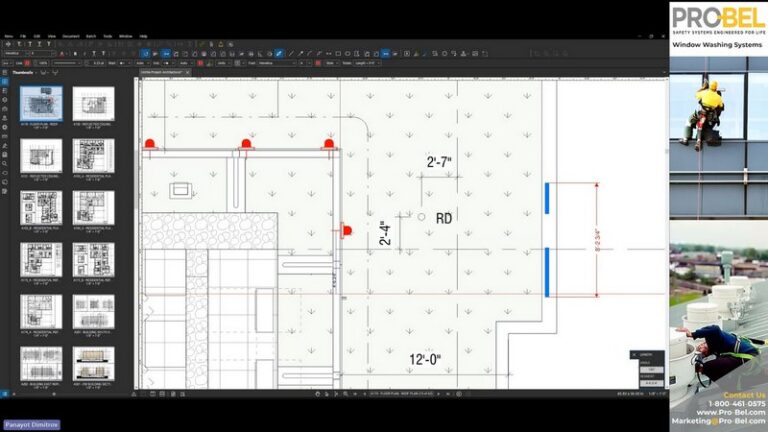
Task: Select the second page thumbnail in top row
Action: pos(94,104)
